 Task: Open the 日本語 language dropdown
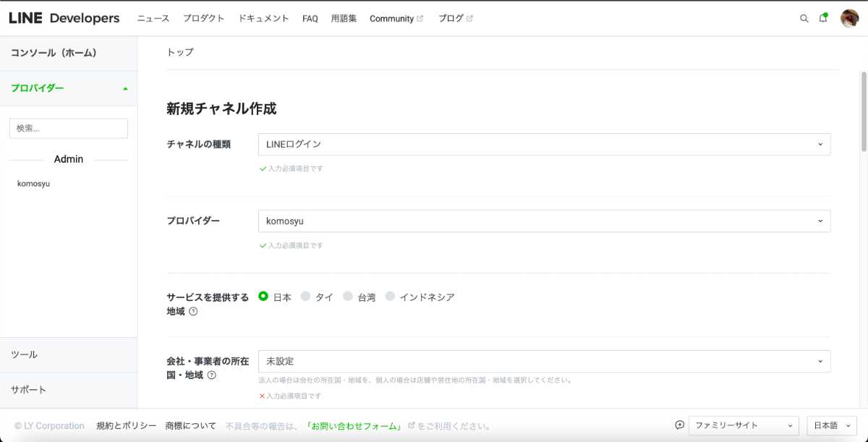831,425
